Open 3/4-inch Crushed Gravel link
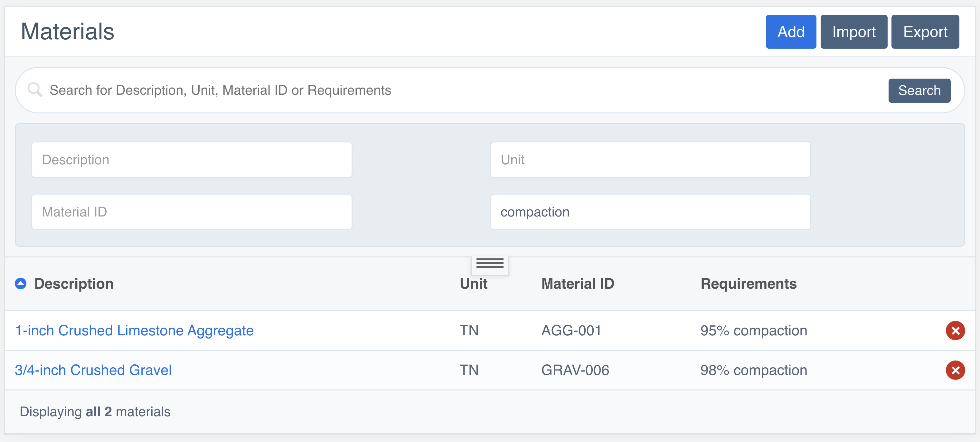 (93, 370)
